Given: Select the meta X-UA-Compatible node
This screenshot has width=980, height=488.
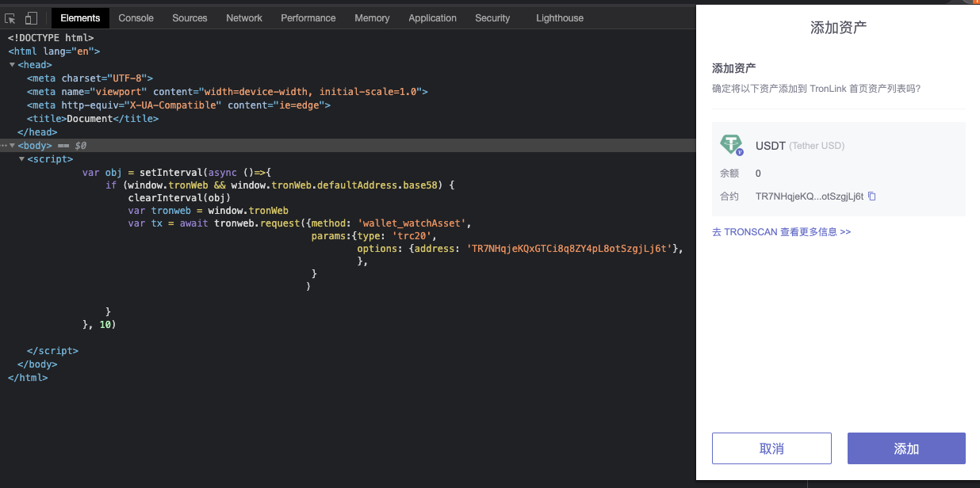Looking at the screenshot, I should [178, 105].
